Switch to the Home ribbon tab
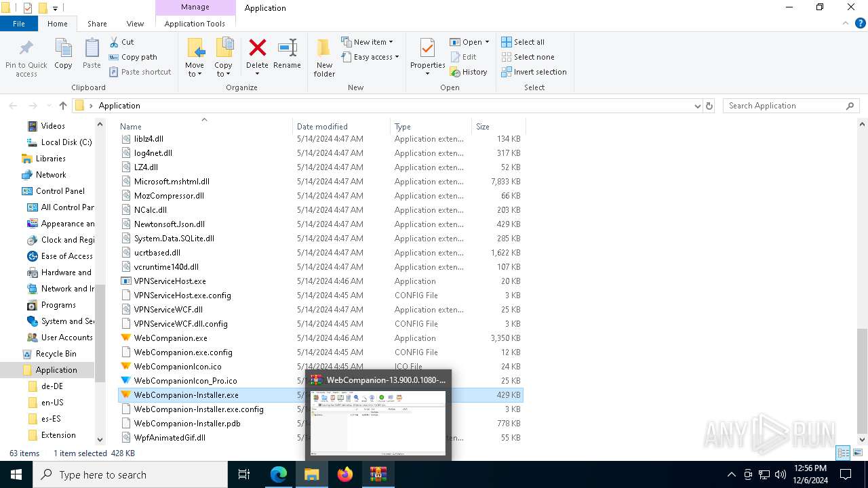Viewport: 868px width, 488px height. point(58,24)
